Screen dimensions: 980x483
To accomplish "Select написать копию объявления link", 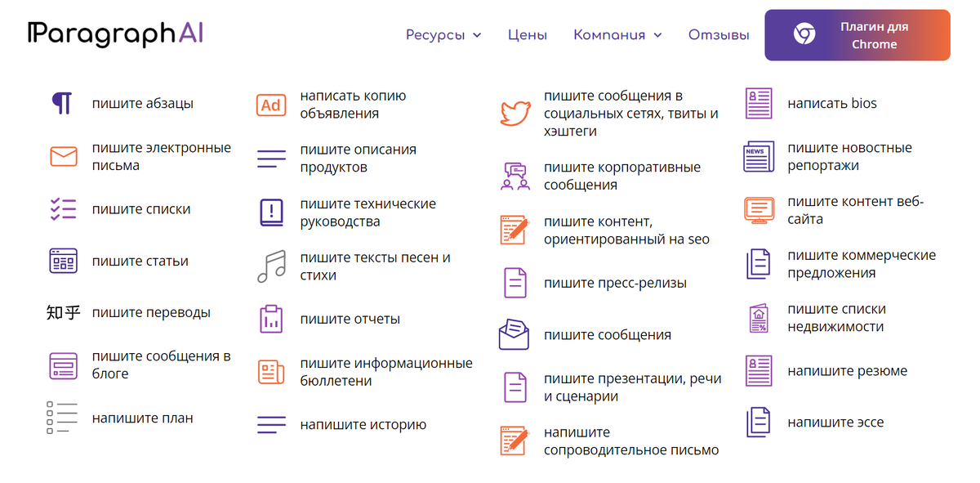I will pyautogui.click(x=353, y=105).
